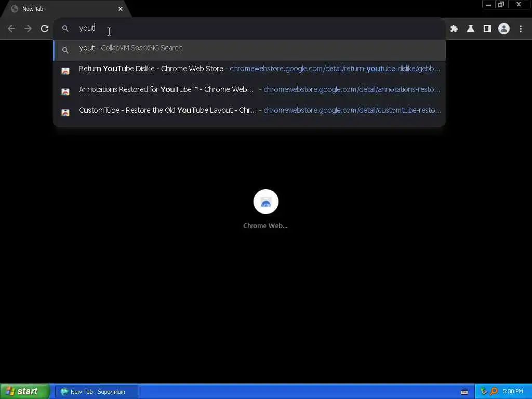The width and height of the screenshot is (532, 399).
Task: Minimize the Supermium window
Action: (x=488, y=4)
